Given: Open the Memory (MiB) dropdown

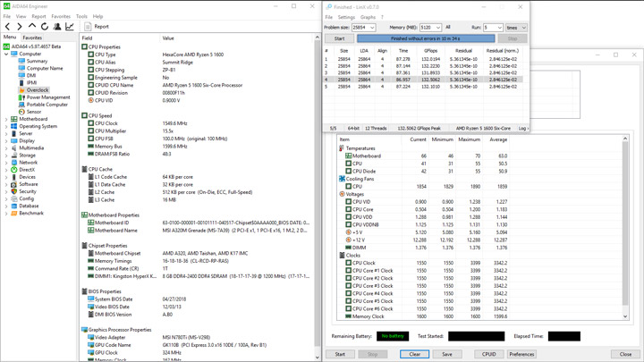Looking at the screenshot, I should click(438, 28).
